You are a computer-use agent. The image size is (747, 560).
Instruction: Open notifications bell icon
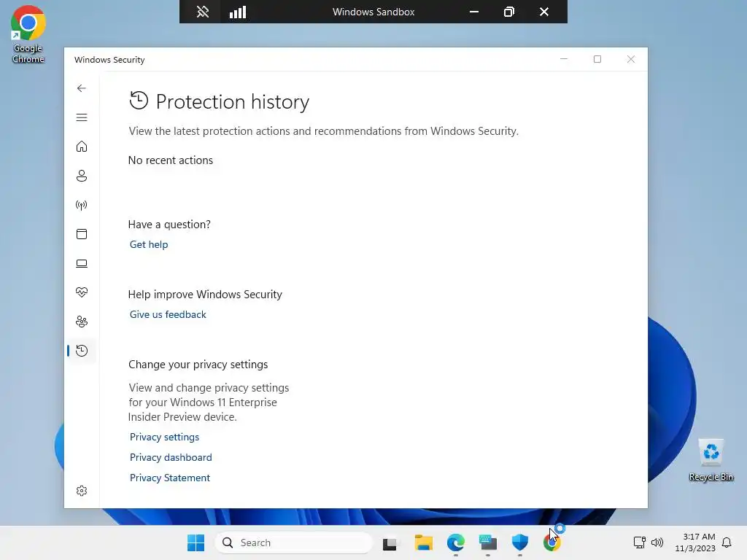tap(727, 542)
